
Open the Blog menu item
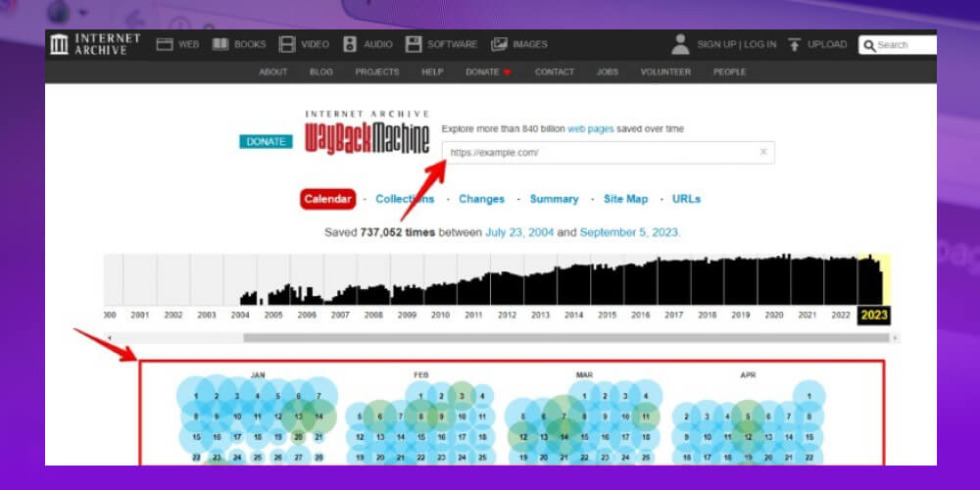pos(321,73)
